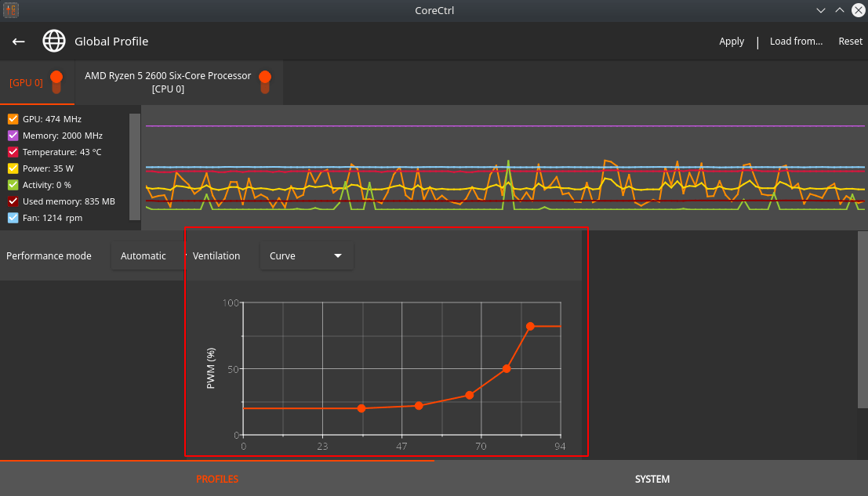Click the window minimize chevron button
The width and height of the screenshot is (868, 496).
pos(821,10)
